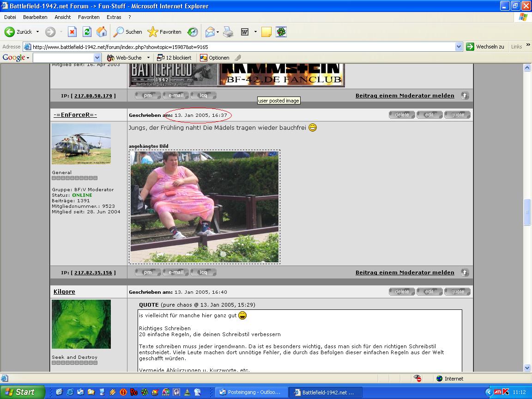
Task: Click EnForceR's helicopter avatar
Action: tap(81, 144)
